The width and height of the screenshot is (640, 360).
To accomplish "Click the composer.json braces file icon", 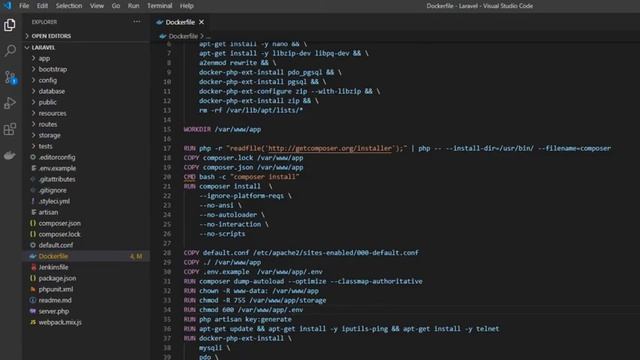I will 33,223.
